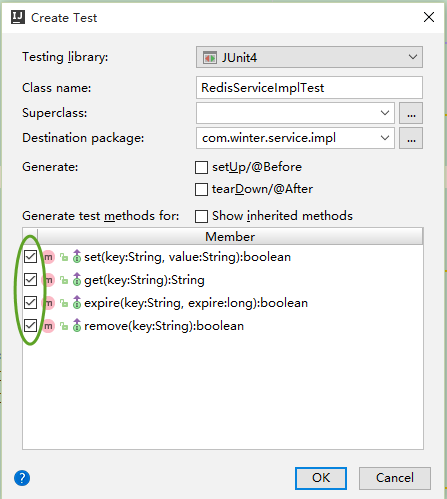The image size is (447, 499).
Task: Click the green visibility icon on the set row
Action: pyautogui.click(x=64, y=257)
